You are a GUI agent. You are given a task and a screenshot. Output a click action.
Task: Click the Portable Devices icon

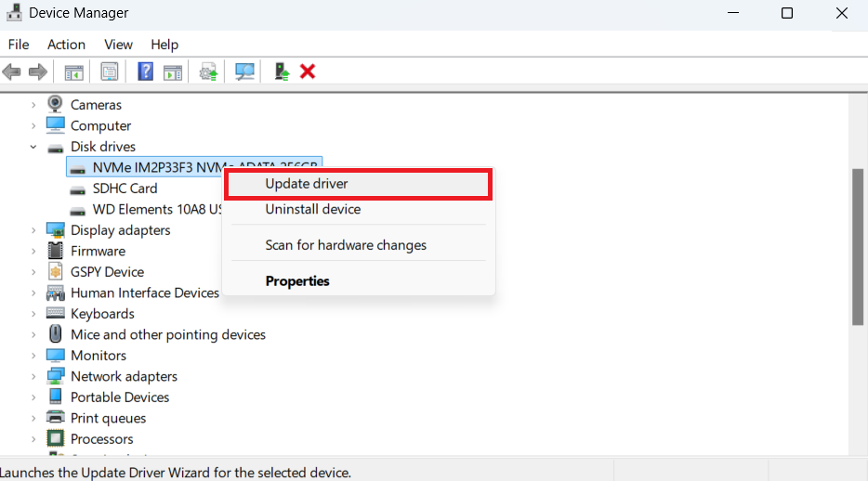click(56, 396)
